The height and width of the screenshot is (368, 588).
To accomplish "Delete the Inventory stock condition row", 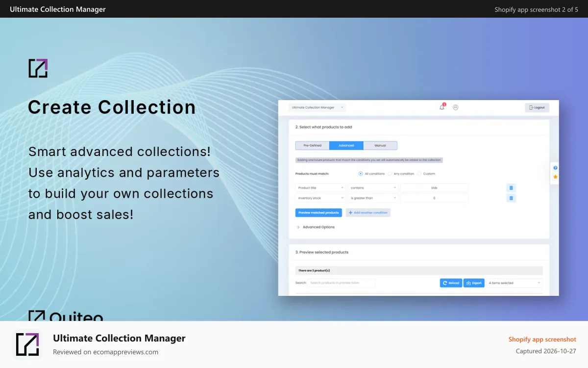I will [511, 198].
